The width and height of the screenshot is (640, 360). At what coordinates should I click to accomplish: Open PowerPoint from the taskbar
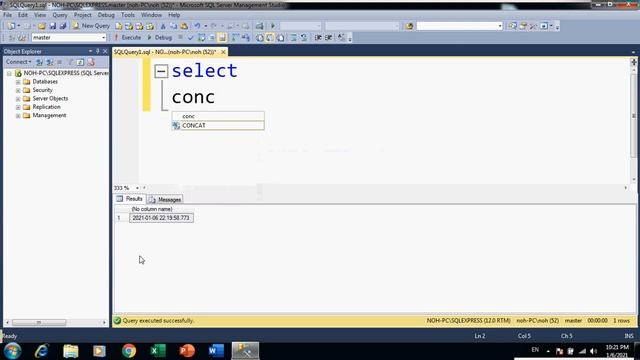[x=187, y=351]
